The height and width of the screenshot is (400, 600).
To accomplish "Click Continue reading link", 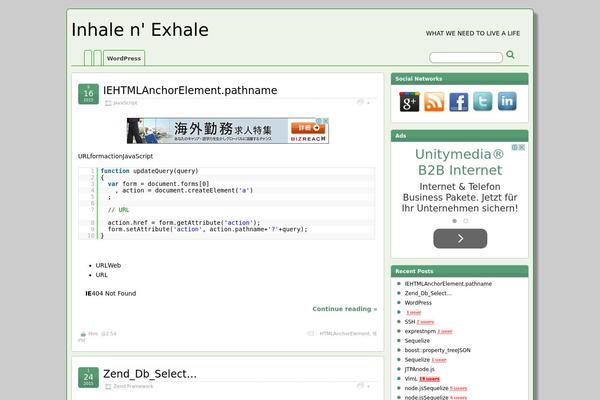I will point(345,309).
